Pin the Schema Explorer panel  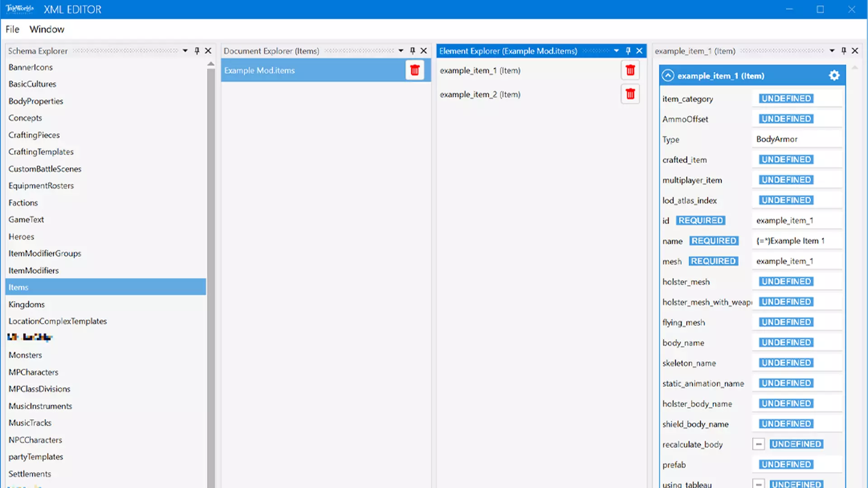pos(197,51)
